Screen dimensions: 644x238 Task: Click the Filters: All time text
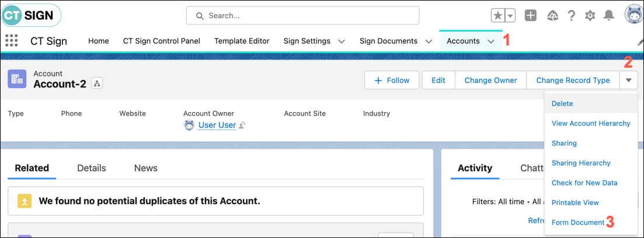[499, 201]
